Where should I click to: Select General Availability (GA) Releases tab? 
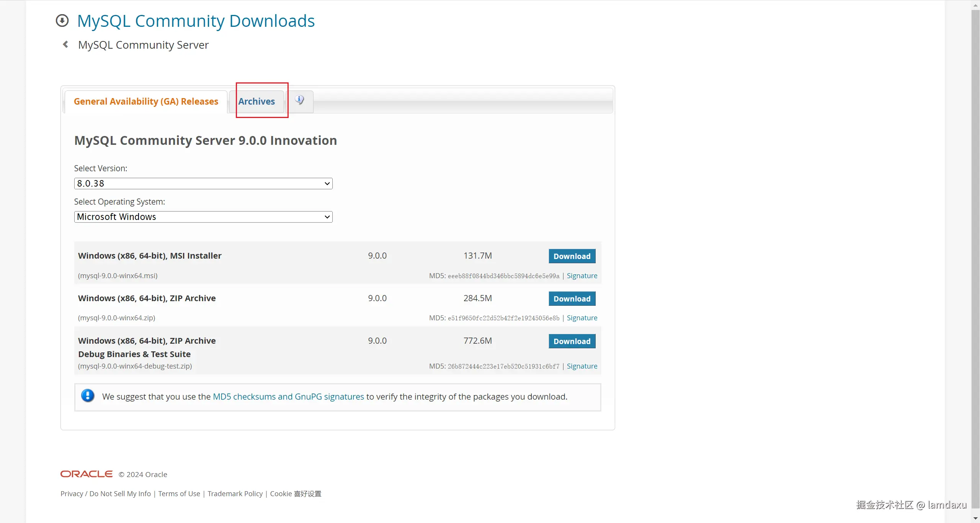pyautogui.click(x=146, y=102)
